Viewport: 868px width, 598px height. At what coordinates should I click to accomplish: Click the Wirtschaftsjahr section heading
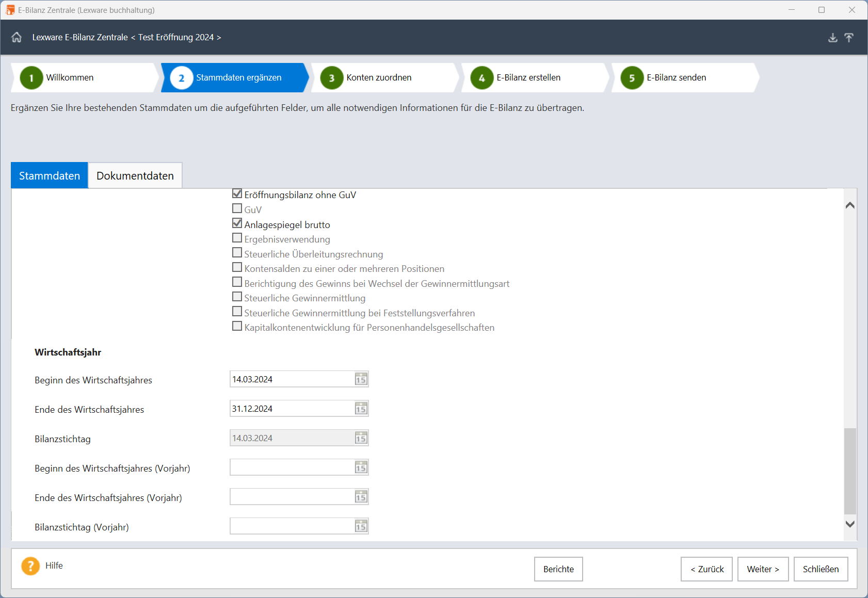tap(68, 352)
